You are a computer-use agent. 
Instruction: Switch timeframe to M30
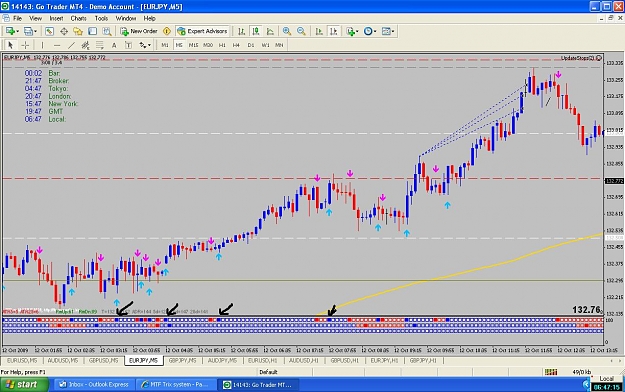point(208,45)
